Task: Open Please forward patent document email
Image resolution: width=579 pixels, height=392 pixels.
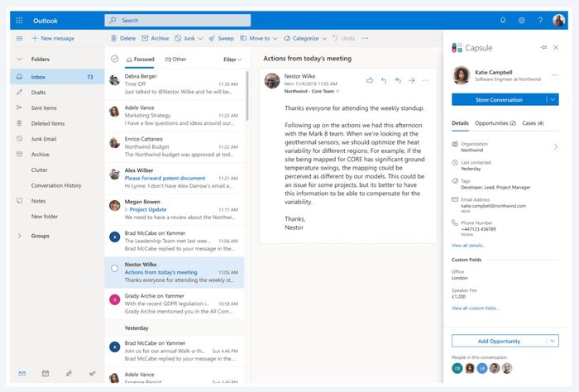Action: (x=175, y=178)
